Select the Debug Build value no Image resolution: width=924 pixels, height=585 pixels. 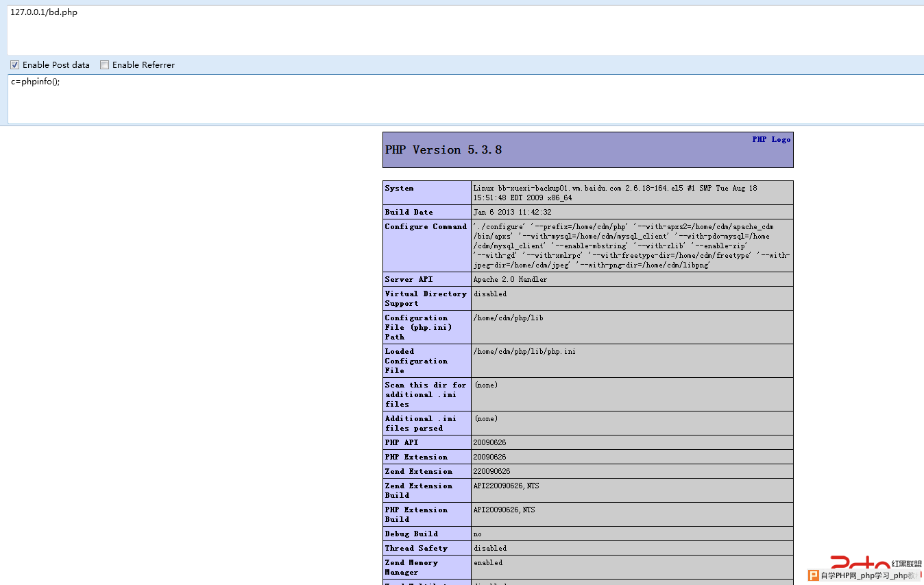click(x=478, y=534)
